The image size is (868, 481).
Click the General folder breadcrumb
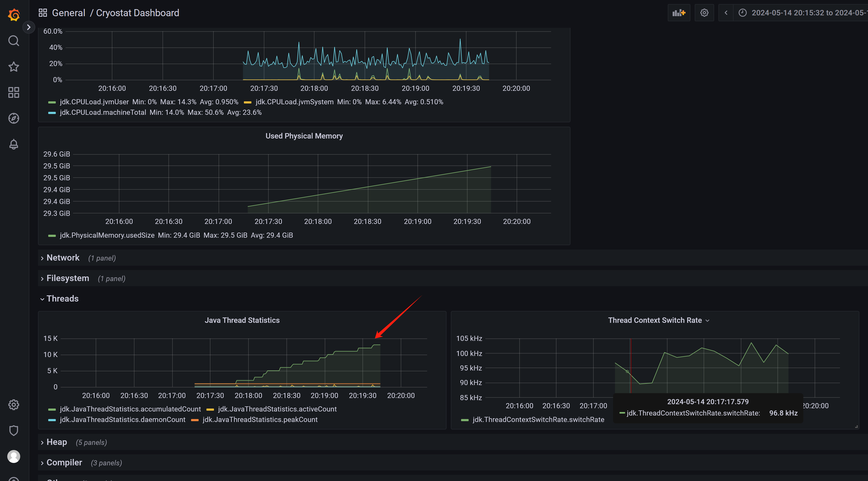[68, 13]
